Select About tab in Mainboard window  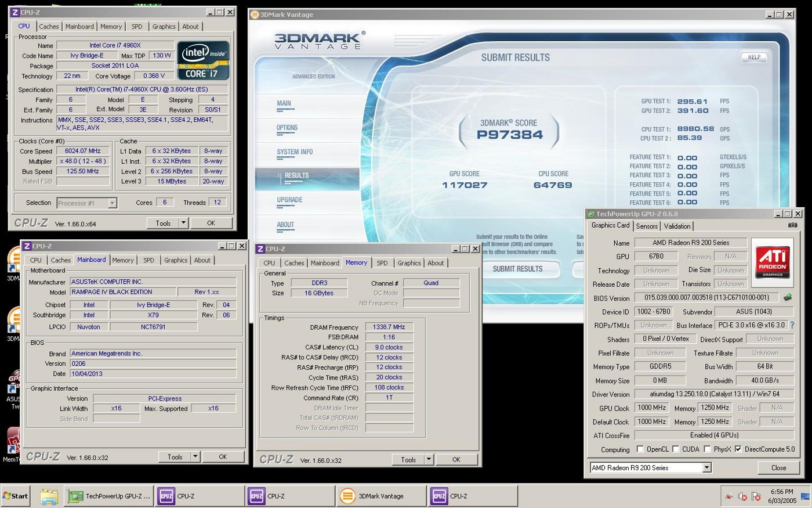click(x=202, y=260)
